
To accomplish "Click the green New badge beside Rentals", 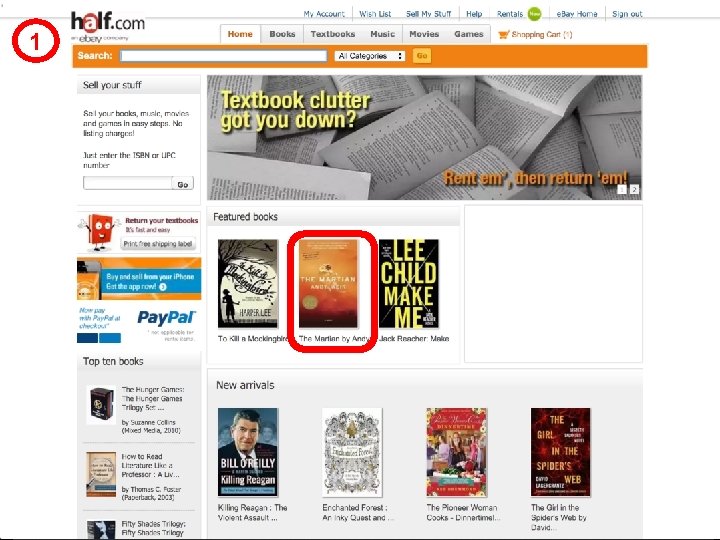I will coord(534,14).
